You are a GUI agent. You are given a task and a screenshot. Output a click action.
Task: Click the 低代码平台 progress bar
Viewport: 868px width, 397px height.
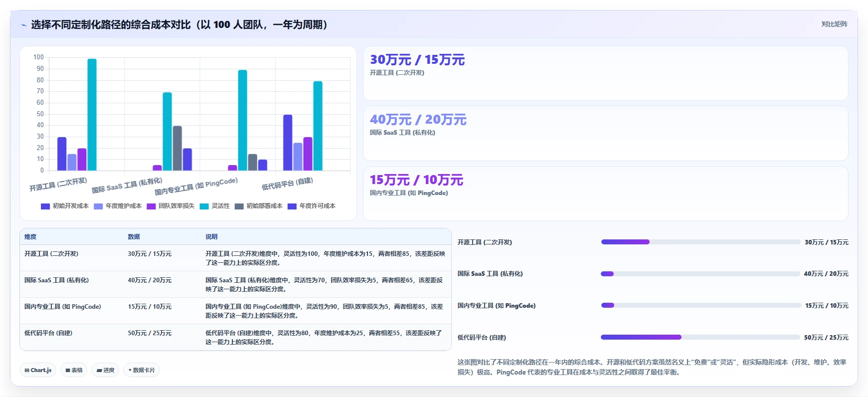700,337
